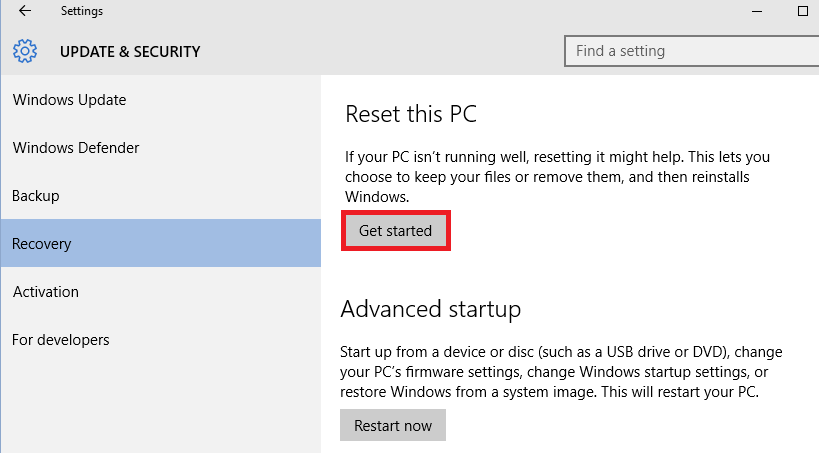
Task: Click the Advanced startup heading
Action: coord(431,309)
